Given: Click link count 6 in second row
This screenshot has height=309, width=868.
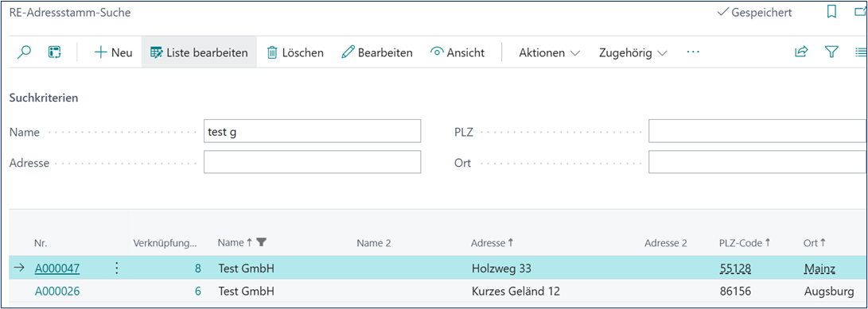Looking at the screenshot, I should [x=197, y=291].
